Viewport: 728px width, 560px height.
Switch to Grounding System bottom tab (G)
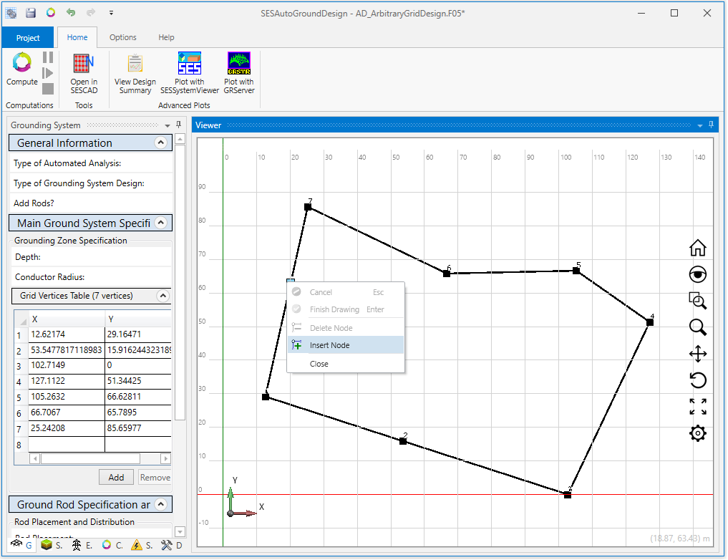21,545
